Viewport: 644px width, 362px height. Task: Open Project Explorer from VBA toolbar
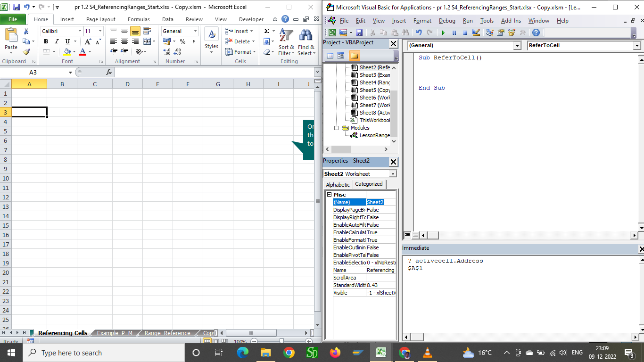point(490,33)
